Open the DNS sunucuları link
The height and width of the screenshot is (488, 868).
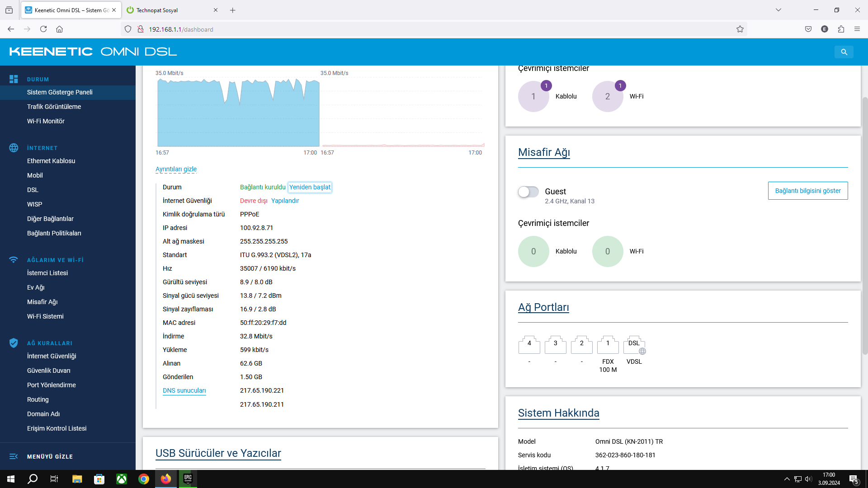coord(184,390)
